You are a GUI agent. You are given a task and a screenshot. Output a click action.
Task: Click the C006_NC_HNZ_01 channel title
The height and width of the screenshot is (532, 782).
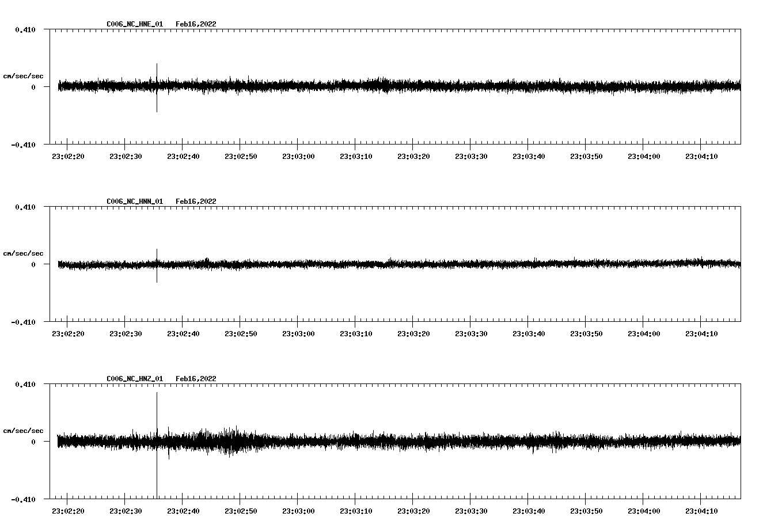135,379
